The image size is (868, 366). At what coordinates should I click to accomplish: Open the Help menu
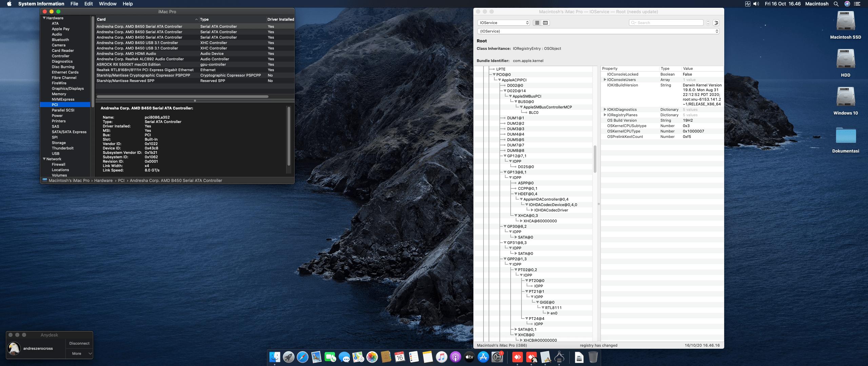(x=127, y=4)
